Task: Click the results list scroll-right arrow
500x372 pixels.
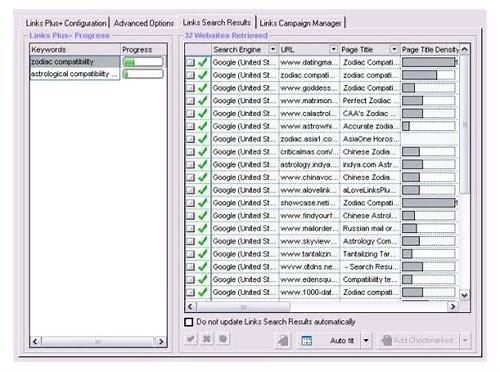Action: coord(453,306)
